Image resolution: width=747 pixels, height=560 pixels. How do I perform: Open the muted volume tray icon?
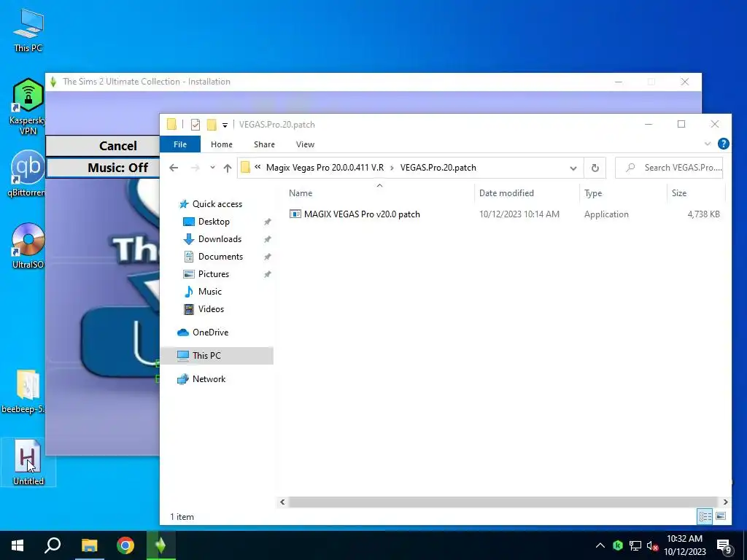653,546
